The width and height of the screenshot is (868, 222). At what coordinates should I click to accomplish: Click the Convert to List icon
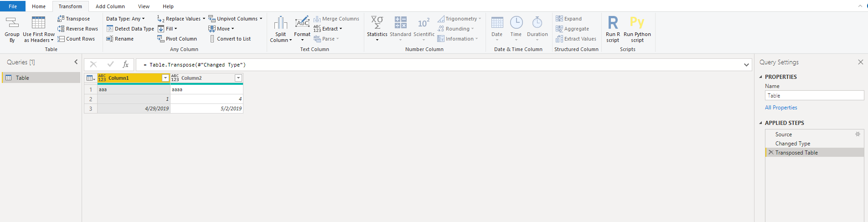tap(212, 39)
